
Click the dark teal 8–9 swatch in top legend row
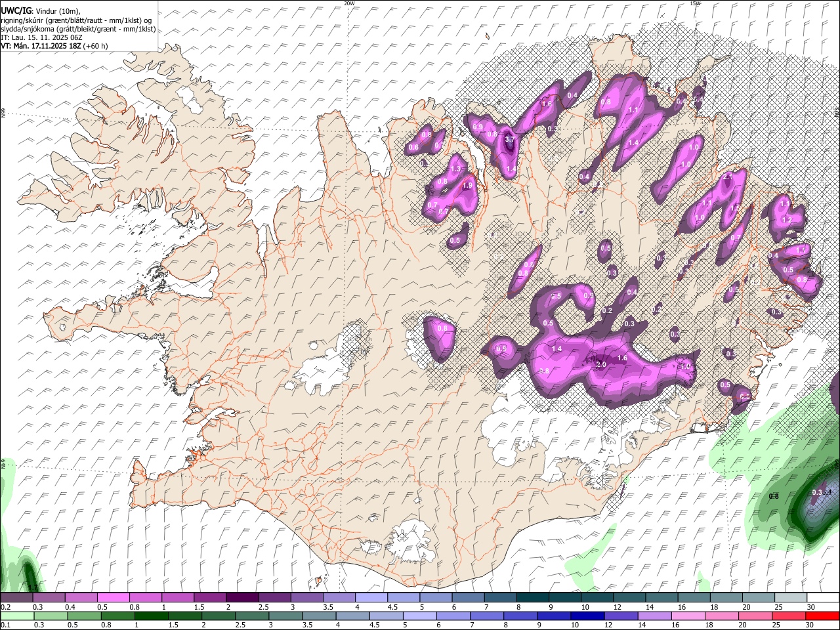[532, 598]
